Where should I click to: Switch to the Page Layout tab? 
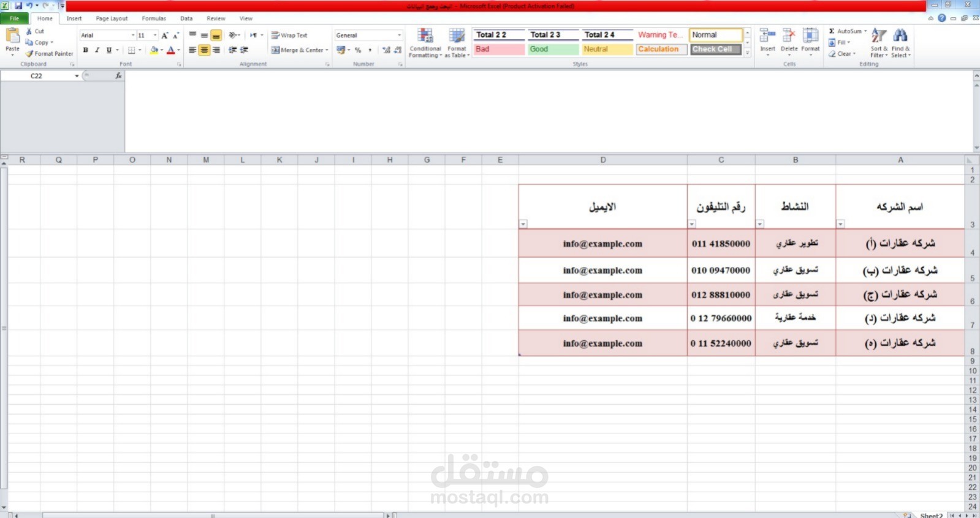(112, 18)
